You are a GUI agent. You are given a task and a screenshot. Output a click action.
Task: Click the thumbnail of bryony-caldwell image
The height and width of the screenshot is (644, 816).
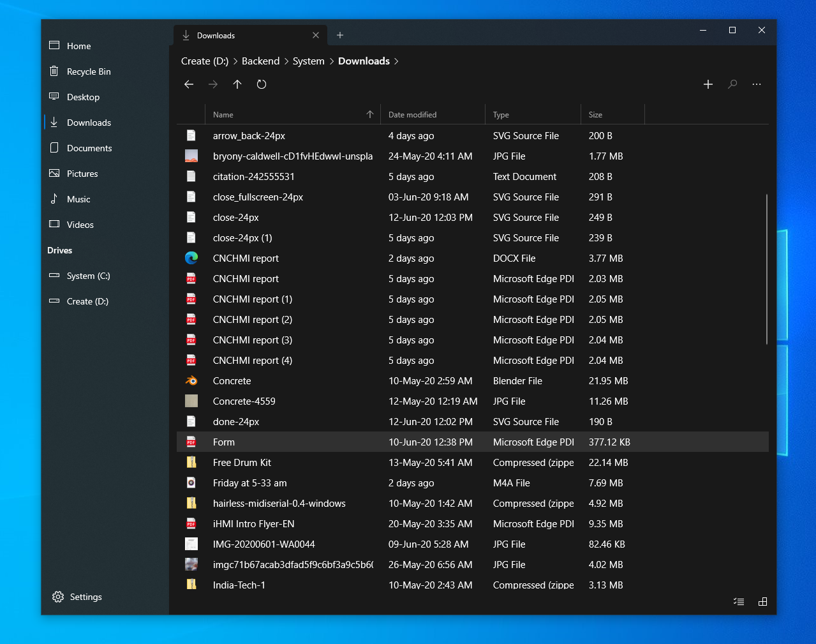191,156
